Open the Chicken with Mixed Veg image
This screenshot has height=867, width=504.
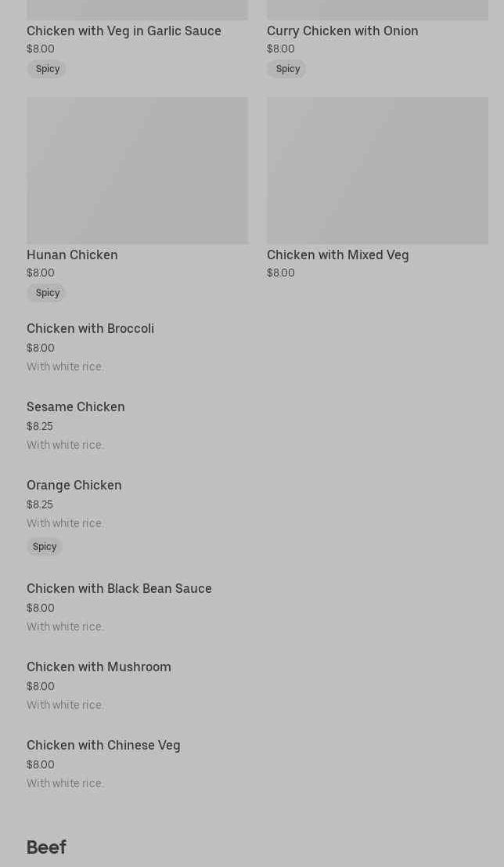pyautogui.click(x=377, y=170)
